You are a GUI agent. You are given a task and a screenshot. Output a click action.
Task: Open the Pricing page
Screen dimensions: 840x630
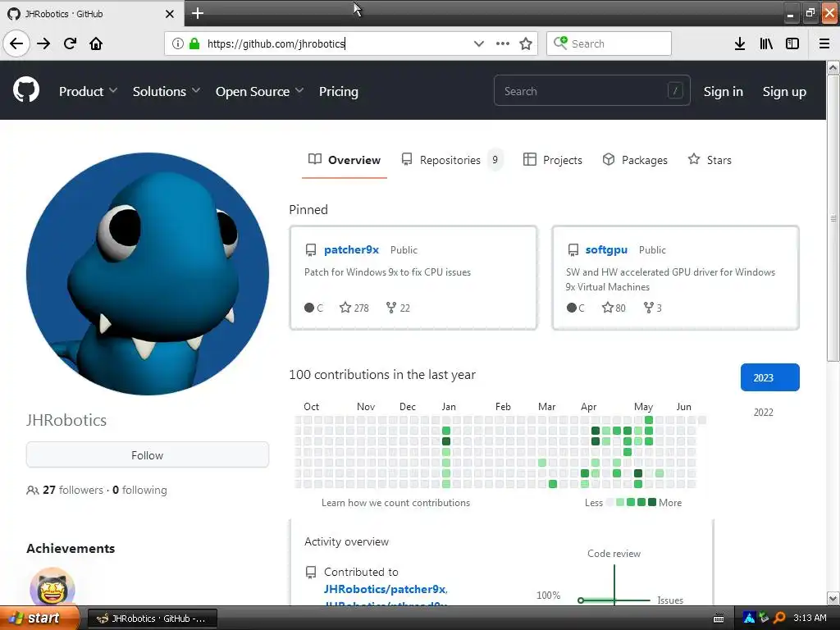pyautogui.click(x=338, y=92)
